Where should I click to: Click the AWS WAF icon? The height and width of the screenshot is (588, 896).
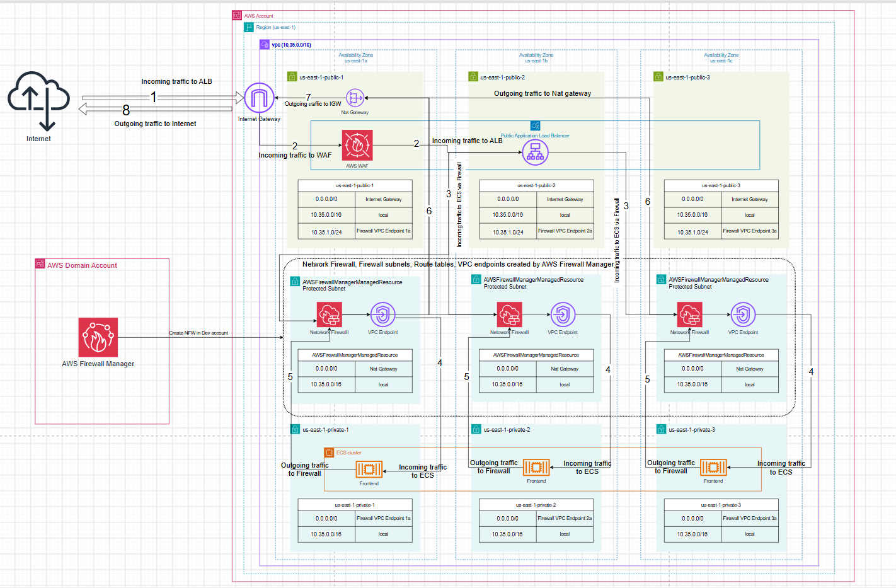click(x=357, y=146)
